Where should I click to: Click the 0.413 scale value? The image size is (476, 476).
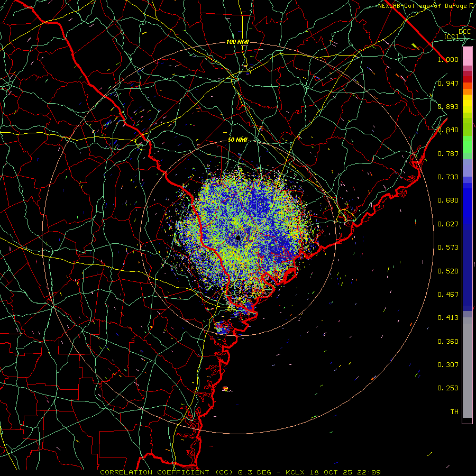click(x=448, y=318)
